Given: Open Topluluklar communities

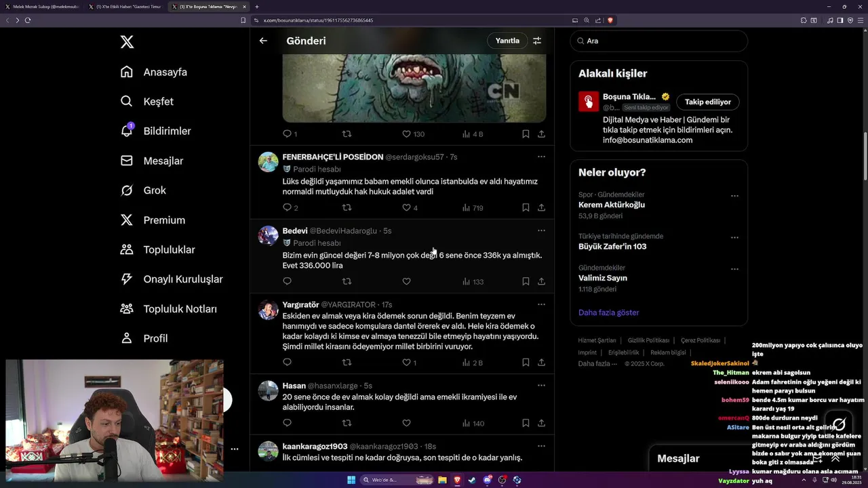Looking at the screenshot, I should tap(157, 249).
